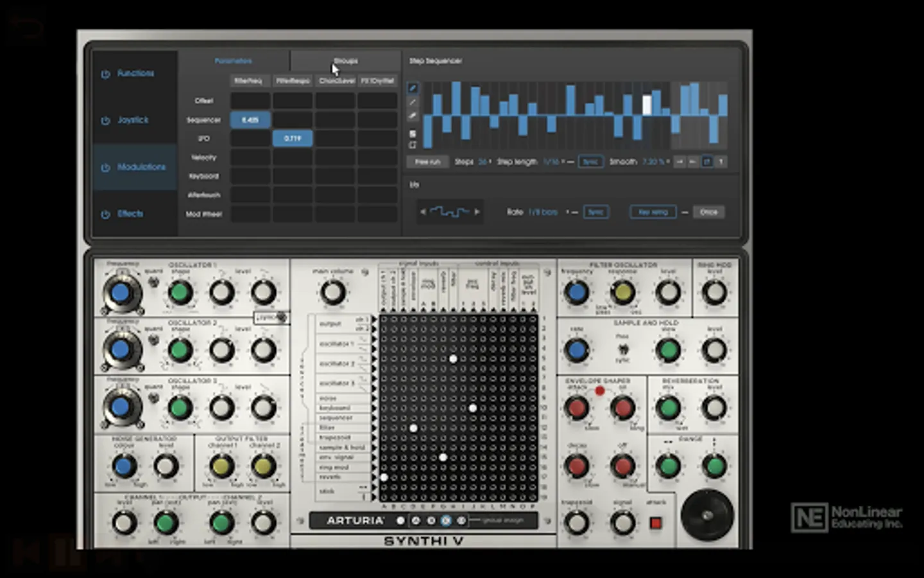Viewport: 924px width, 578px height.
Task: Select group B in group assign
Action: 431,521
